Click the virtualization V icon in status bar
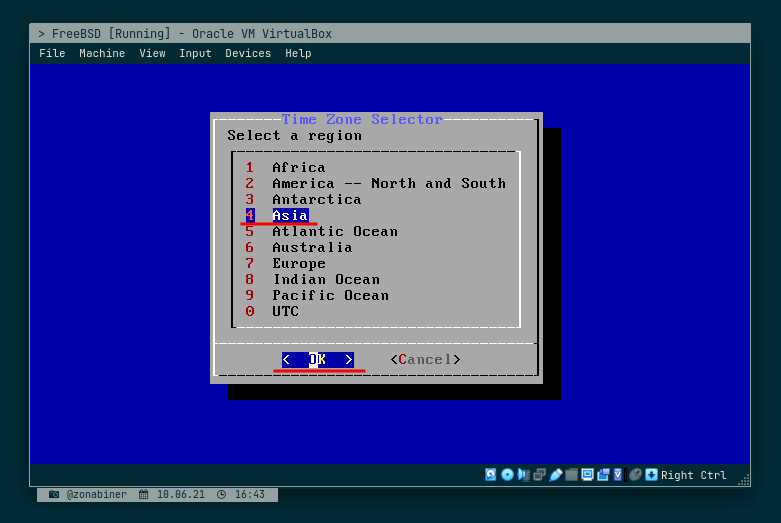Viewport: 781px width, 523px height. (618, 475)
